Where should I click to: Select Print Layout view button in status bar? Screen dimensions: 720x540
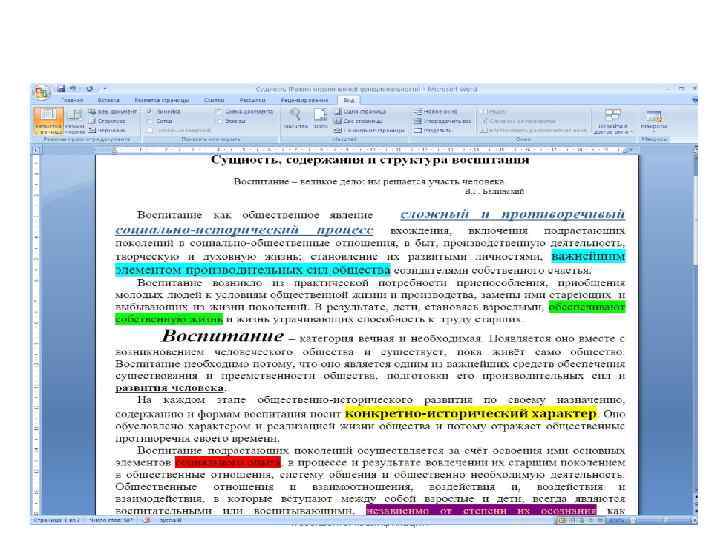[x=561, y=521]
